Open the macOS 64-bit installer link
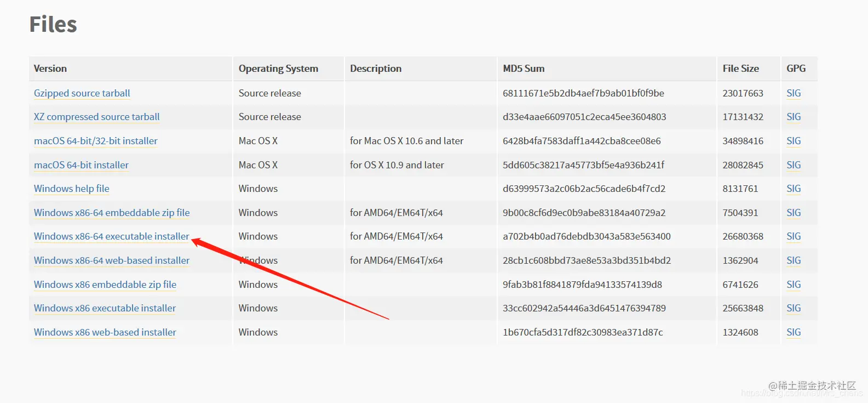868x403 pixels. click(x=82, y=165)
